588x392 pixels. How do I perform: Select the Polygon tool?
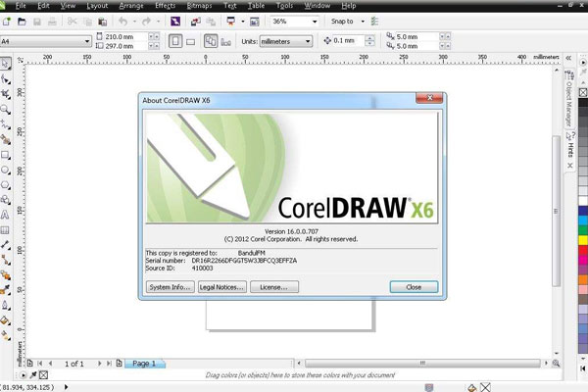(5, 185)
